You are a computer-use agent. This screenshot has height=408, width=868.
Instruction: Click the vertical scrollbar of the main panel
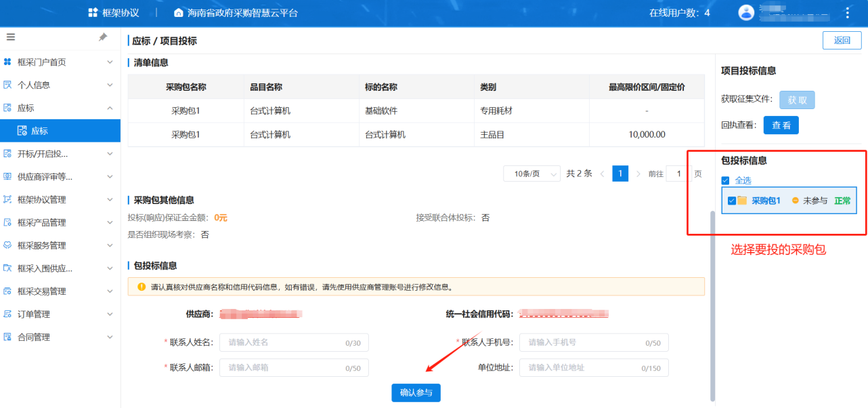click(712, 305)
